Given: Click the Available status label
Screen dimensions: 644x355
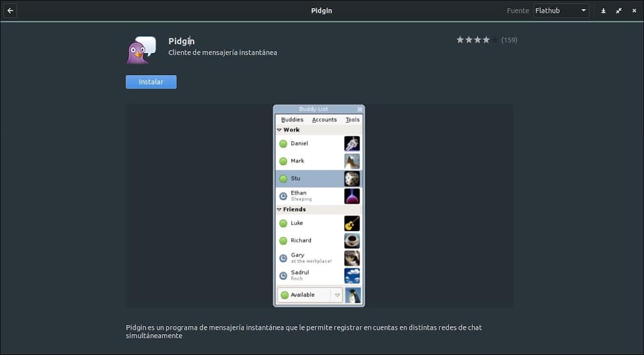Looking at the screenshot, I should pos(303,295).
